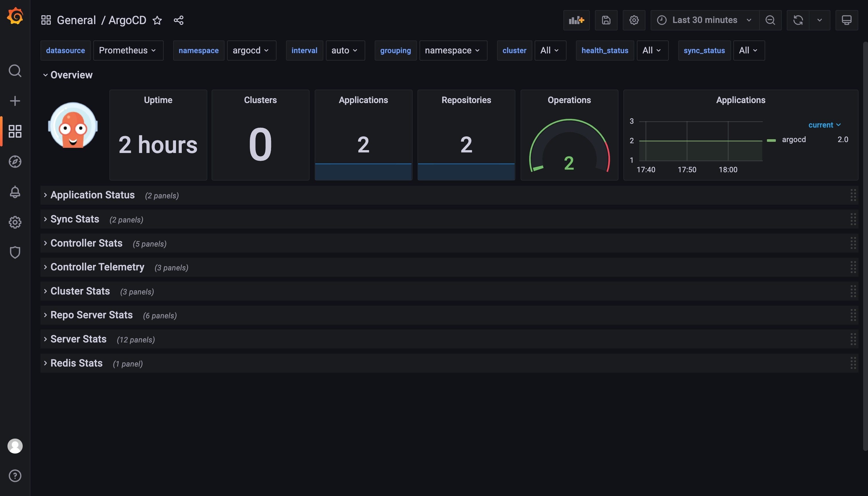Open the Last 30 minutes time picker
This screenshot has height=496, width=868.
(705, 20)
